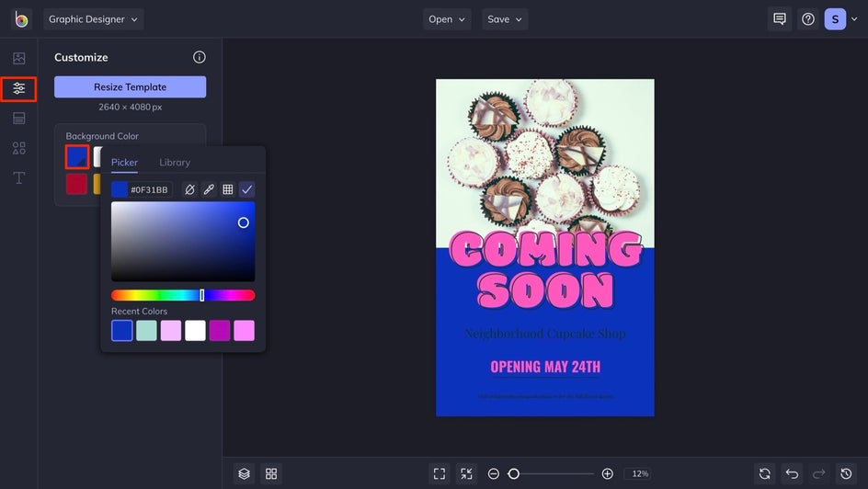
Task: Open the color grid swatches icon
Action: (227, 189)
